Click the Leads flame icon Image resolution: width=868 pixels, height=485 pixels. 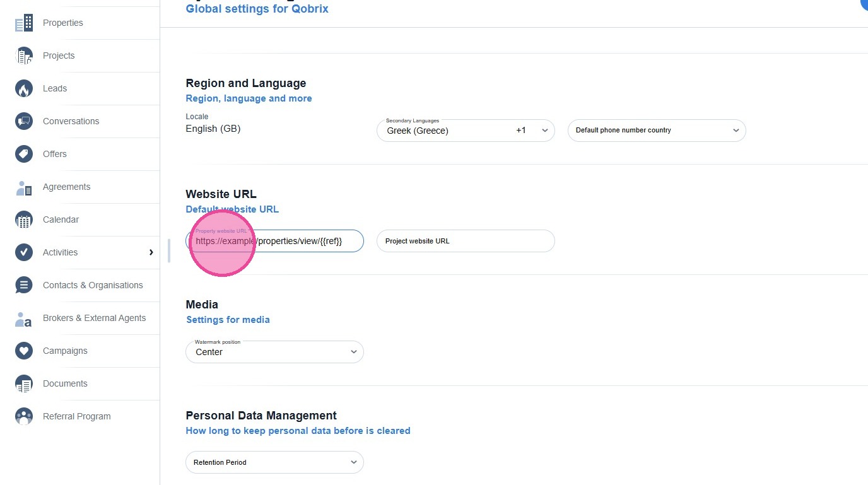click(x=24, y=89)
